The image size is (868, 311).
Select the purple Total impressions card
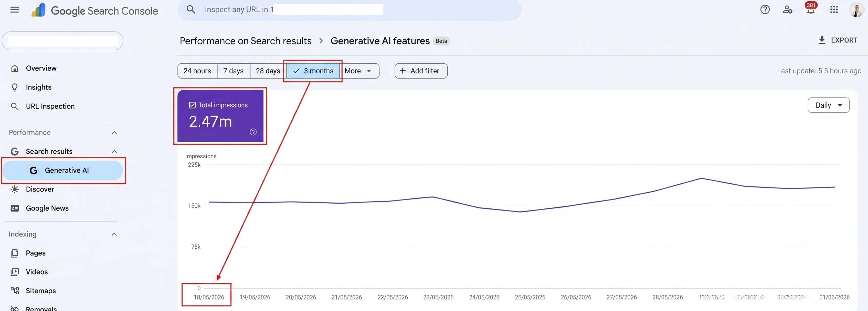pos(220,116)
